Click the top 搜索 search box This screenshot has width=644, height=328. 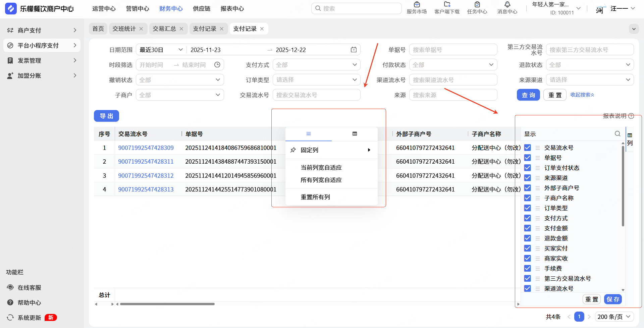(x=356, y=8)
